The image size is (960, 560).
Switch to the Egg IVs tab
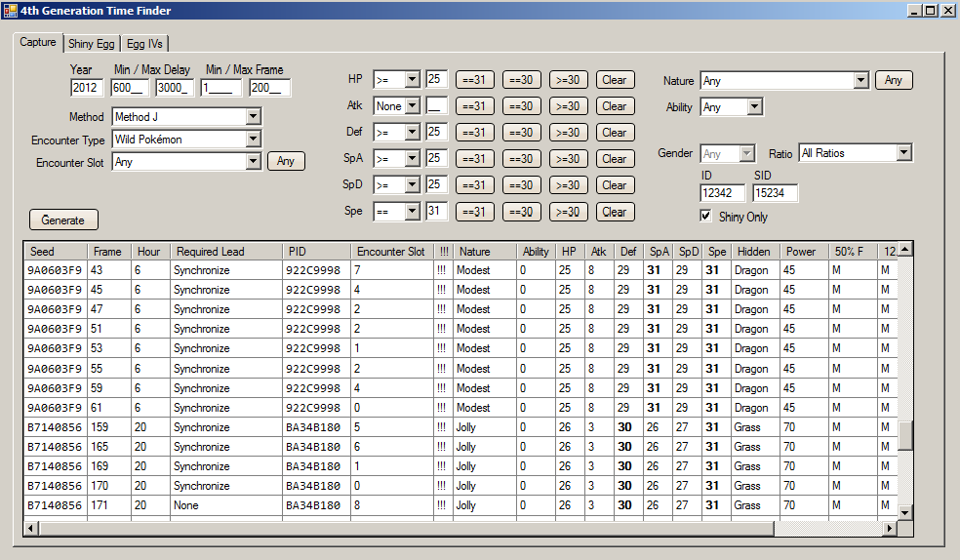144,44
